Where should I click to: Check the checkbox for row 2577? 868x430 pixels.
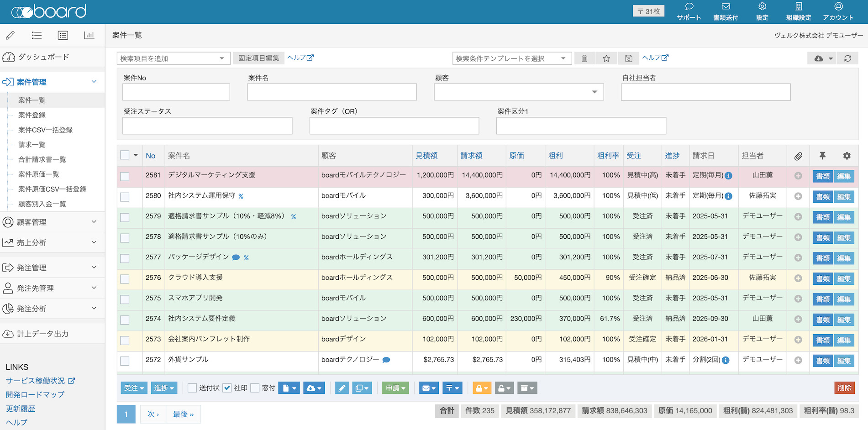click(125, 258)
